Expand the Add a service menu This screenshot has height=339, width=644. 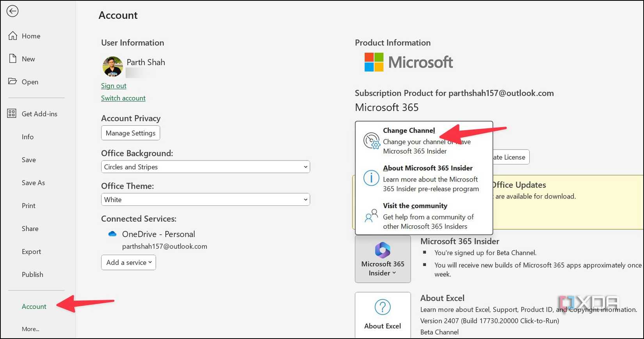[128, 262]
